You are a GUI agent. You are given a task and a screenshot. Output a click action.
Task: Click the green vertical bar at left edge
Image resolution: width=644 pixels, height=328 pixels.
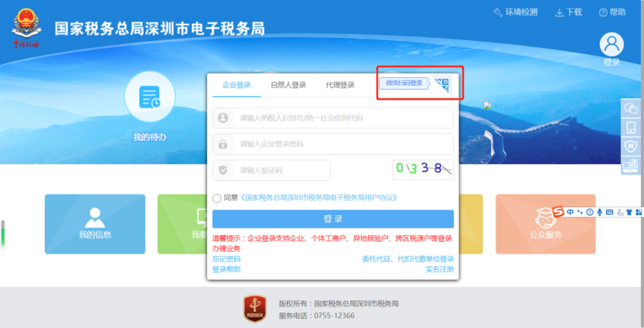(x=3, y=233)
